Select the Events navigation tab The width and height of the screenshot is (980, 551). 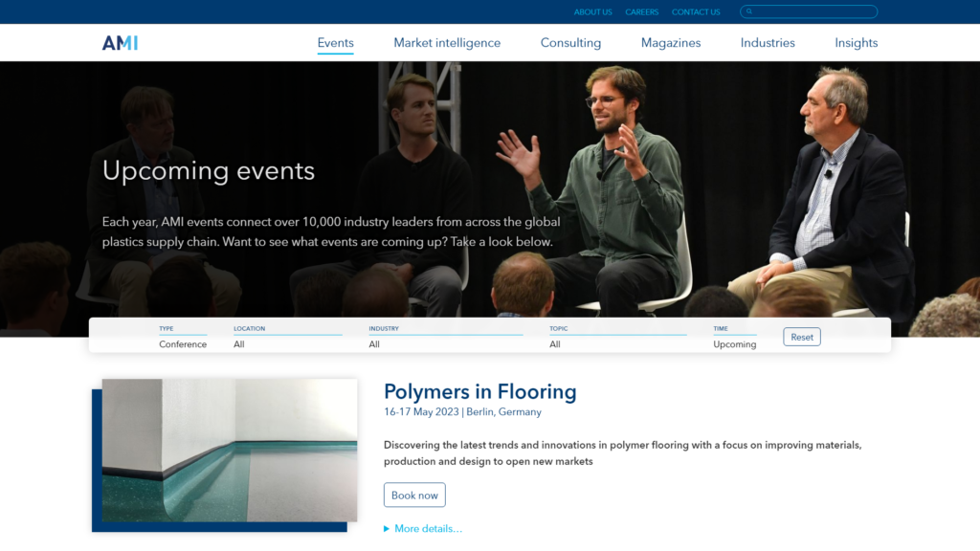[x=335, y=42]
